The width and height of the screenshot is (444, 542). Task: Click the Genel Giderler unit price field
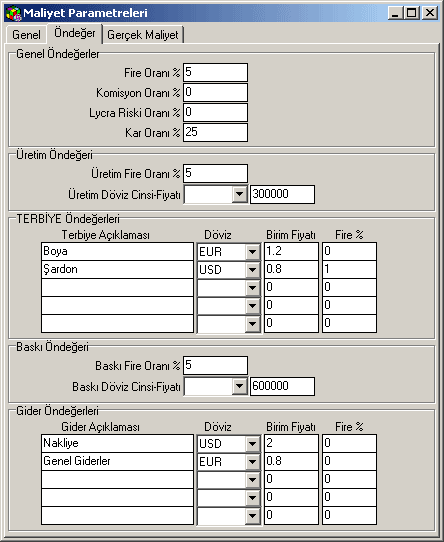(291, 461)
